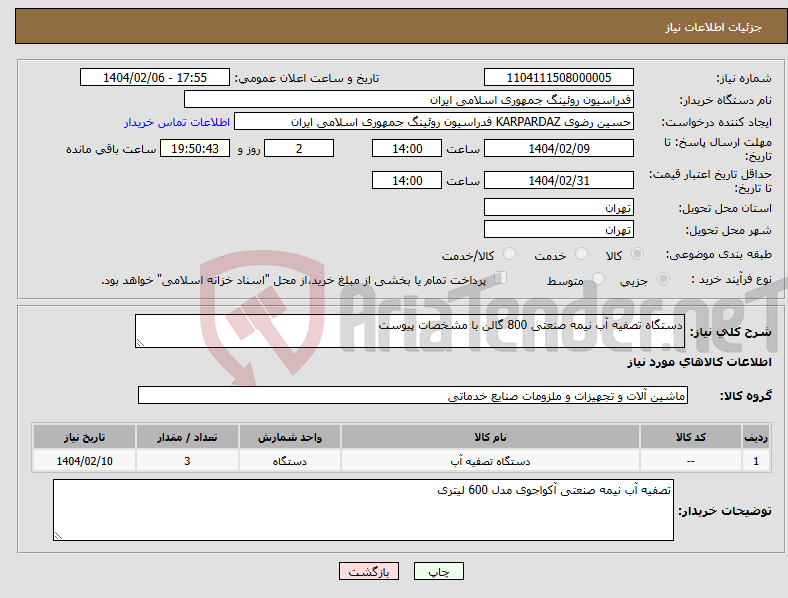
Task: Click the response deadline time 14:00 field
Action: tap(407, 148)
